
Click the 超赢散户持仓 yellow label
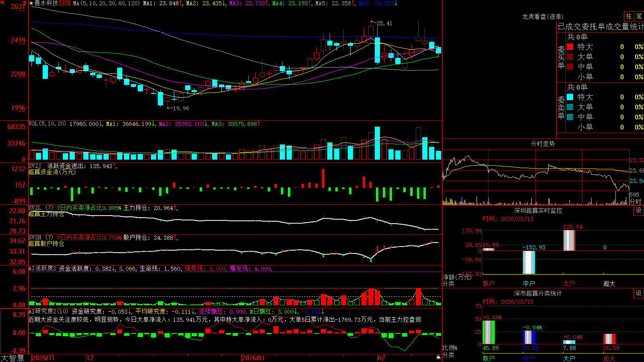pyautogui.click(x=46, y=243)
